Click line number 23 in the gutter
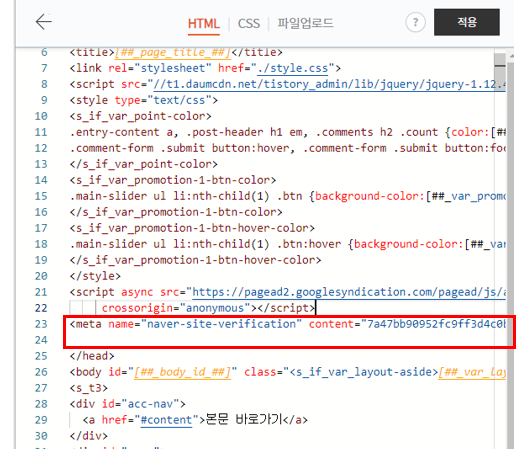521x449 pixels. pyautogui.click(x=41, y=324)
